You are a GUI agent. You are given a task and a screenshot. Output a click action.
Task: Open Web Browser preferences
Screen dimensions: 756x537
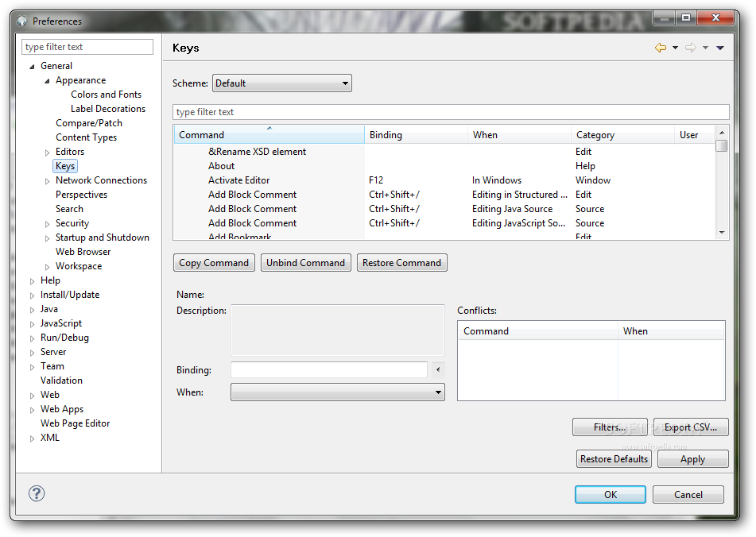pyautogui.click(x=83, y=252)
